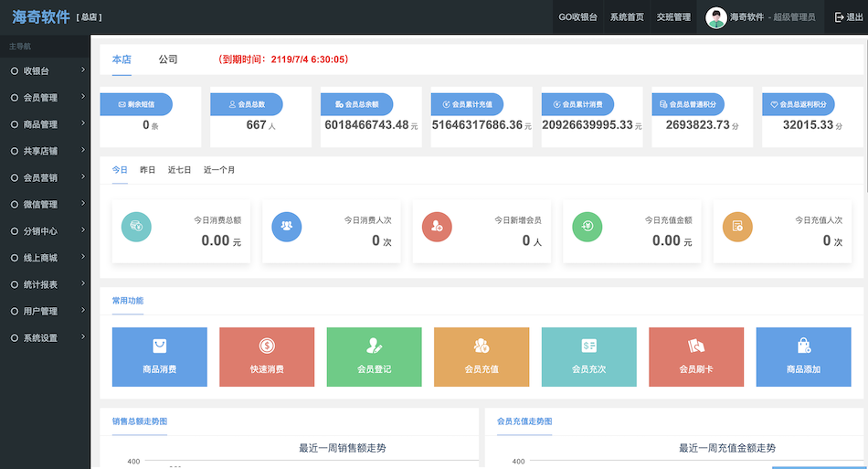Expand the 会员营销 sidebar chevron
This screenshot has width=868, height=469.
[x=83, y=176]
